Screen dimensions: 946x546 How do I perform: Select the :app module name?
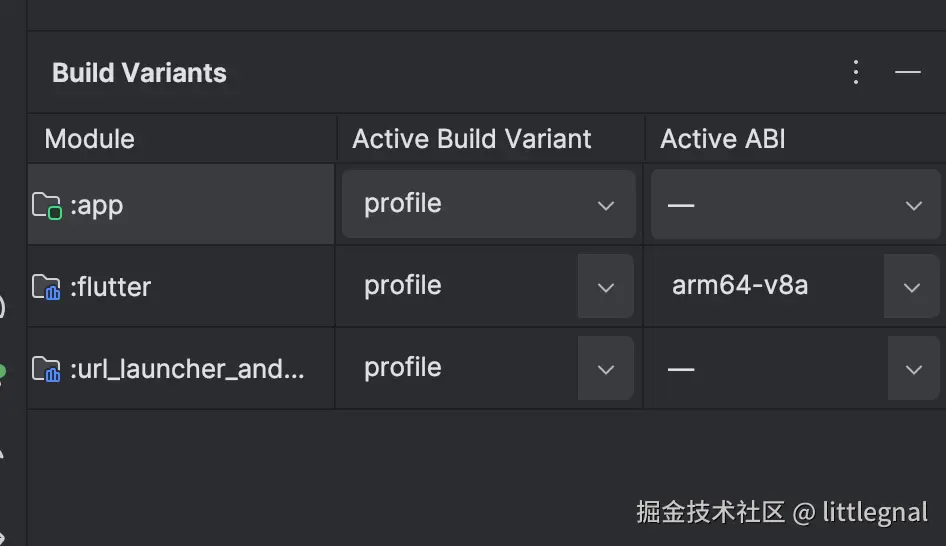[96, 206]
